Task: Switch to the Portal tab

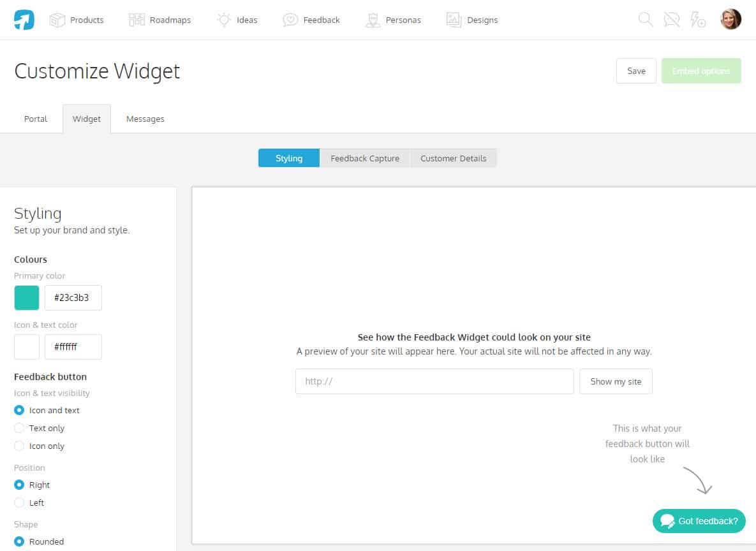Action: click(36, 119)
